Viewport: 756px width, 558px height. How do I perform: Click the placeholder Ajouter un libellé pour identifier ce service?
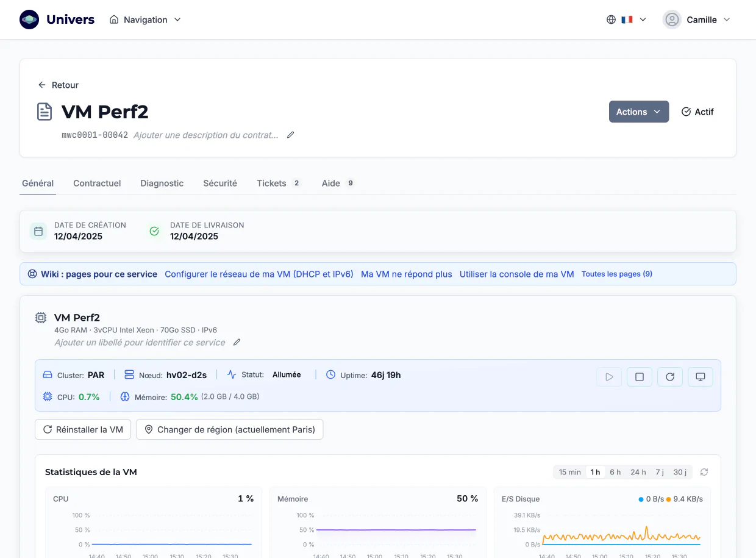pos(140,342)
